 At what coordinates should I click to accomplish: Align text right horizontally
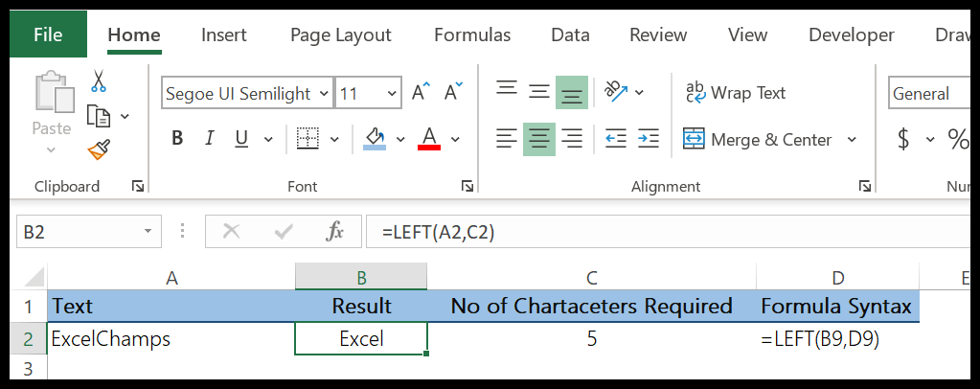point(572,139)
